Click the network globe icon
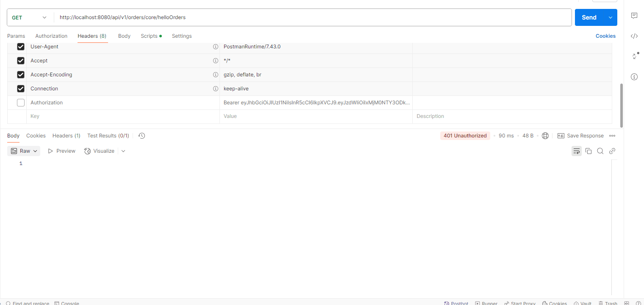Screen dimensions: 644x305 (545, 136)
